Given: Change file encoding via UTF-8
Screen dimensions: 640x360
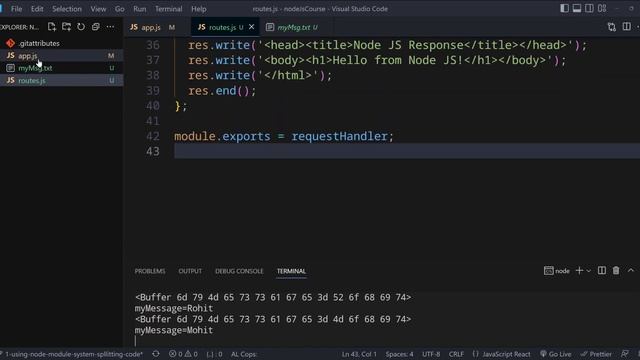Looking at the screenshot, I should coord(431,354).
